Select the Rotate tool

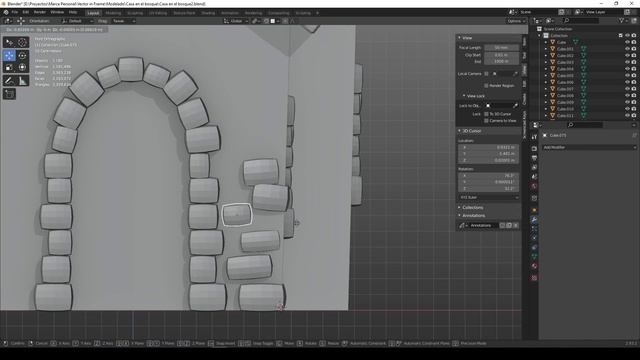tap(22, 55)
